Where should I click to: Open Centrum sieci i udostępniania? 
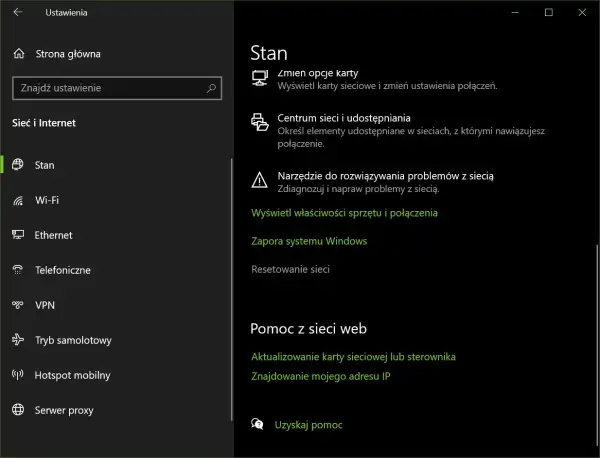(x=344, y=118)
